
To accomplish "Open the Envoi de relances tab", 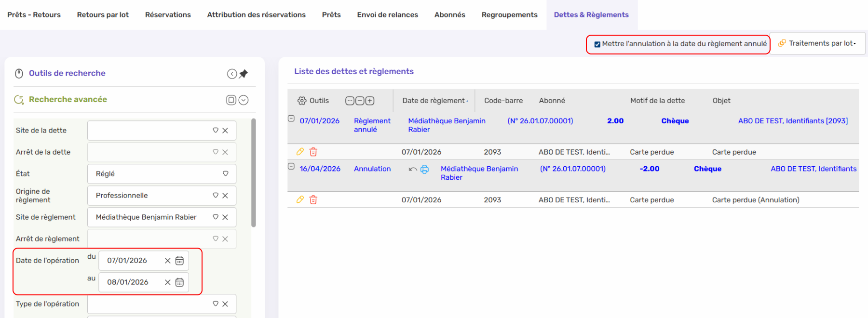I will [x=387, y=15].
